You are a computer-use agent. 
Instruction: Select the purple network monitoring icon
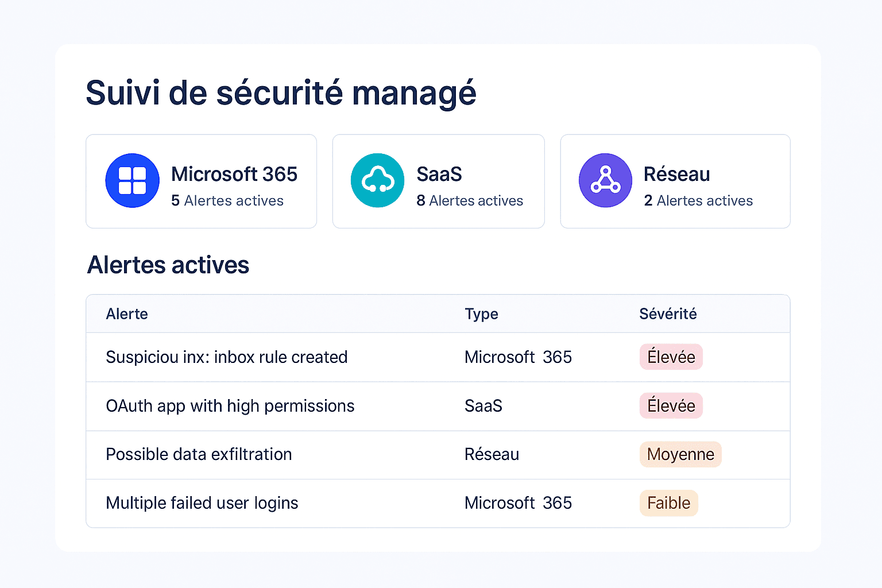(605, 180)
